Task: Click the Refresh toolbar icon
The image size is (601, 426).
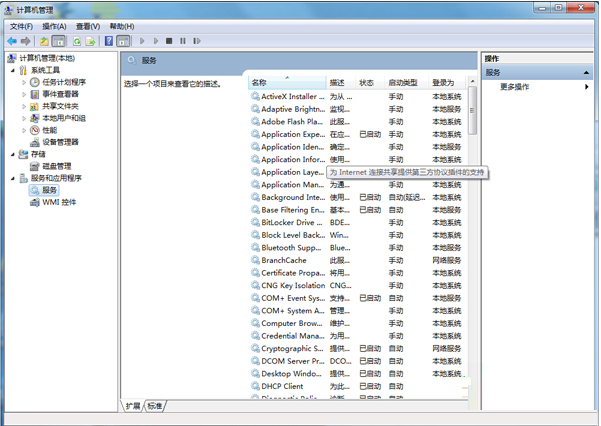Action: click(x=75, y=41)
